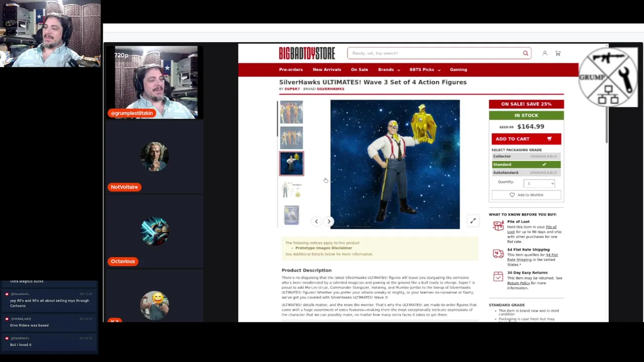The image size is (644, 362).
Task: Click the NotVoltaire name tag
Action: pyautogui.click(x=124, y=187)
